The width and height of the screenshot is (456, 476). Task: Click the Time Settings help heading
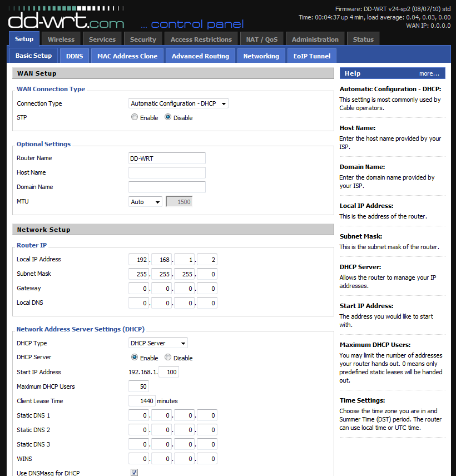click(362, 400)
